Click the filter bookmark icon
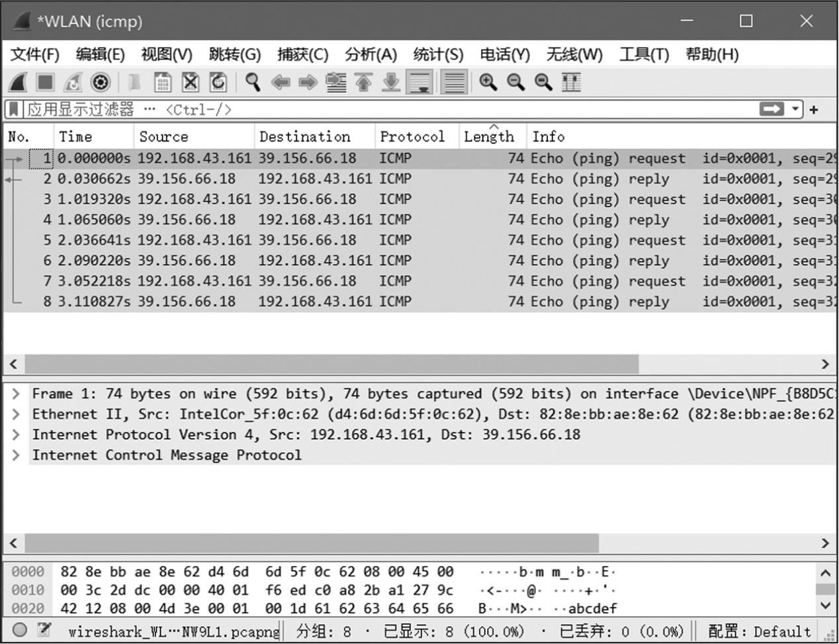Viewport: 839px width, 644px height. [x=14, y=109]
